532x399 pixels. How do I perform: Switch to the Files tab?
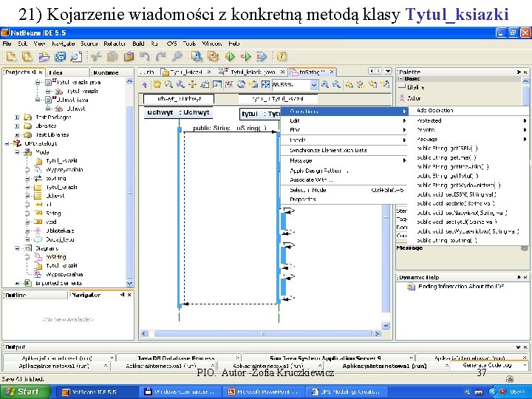click(67, 72)
